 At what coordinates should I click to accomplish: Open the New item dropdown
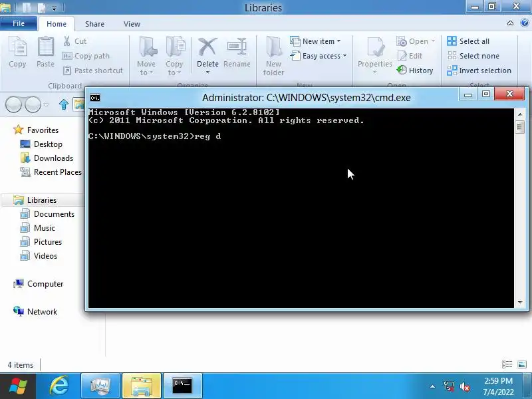tap(315, 41)
